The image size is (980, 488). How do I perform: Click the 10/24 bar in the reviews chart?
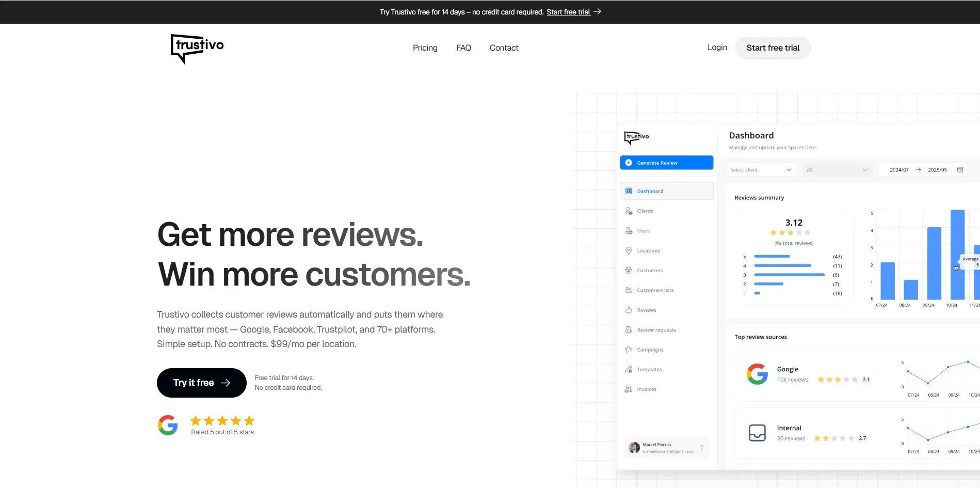(957, 255)
